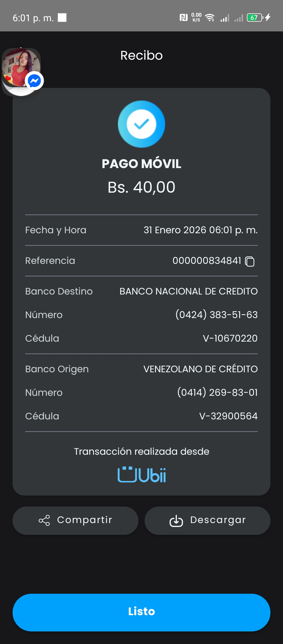Open the Messenger chat head profile photo
This screenshot has width=283, height=644.
(20, 67)
